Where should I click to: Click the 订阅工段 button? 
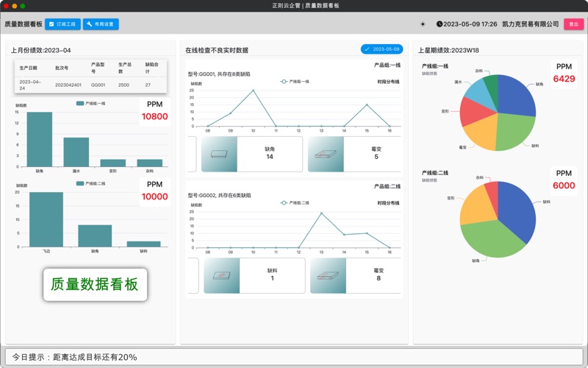point(62,24)
